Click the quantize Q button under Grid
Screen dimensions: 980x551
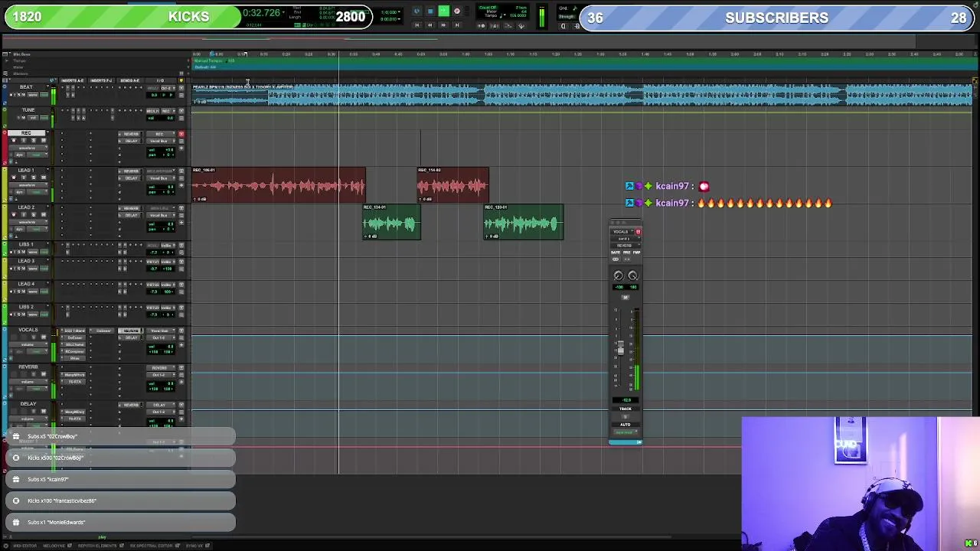pyautogui.click(x=563, y=26)
